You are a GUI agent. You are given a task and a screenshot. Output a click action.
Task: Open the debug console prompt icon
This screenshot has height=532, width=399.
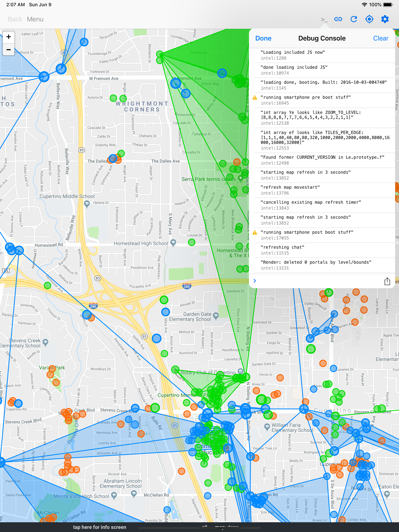pyautogui.click(x=324, y=19)
